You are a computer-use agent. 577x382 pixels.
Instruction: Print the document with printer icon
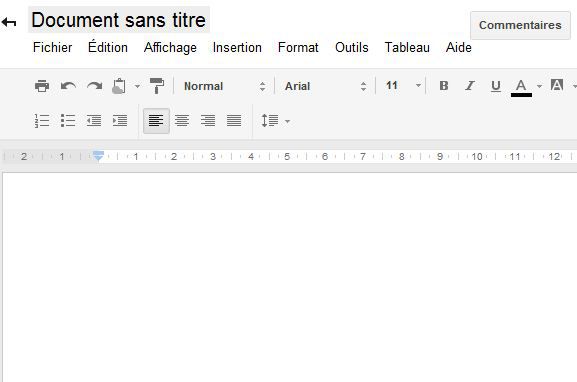pyautogui.click(x=42, y=86)
